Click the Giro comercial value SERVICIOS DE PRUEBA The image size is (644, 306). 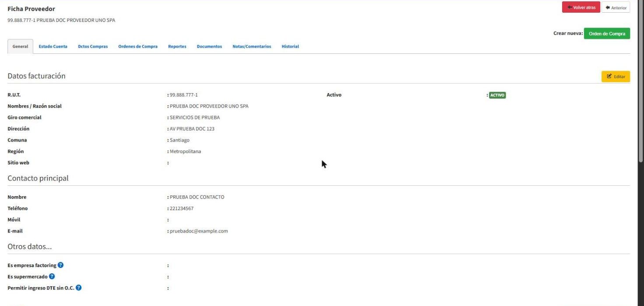[x=195, y=118]
